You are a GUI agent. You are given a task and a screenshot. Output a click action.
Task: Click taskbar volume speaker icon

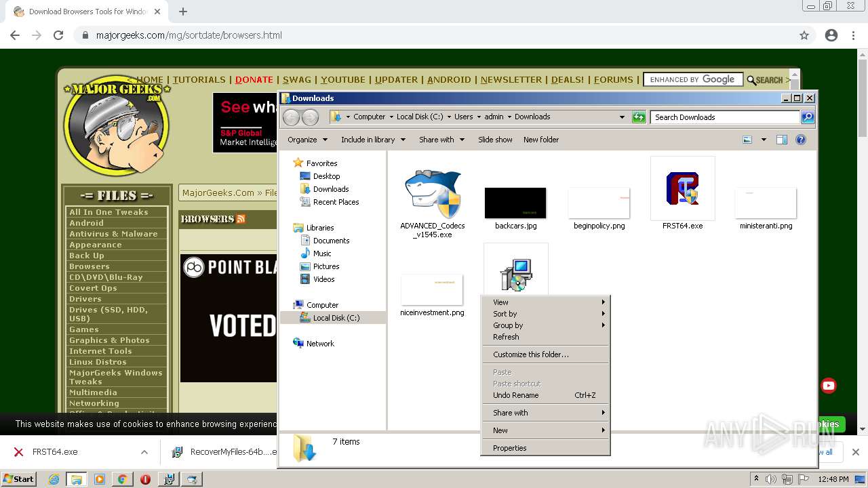(x=771, y=479)
